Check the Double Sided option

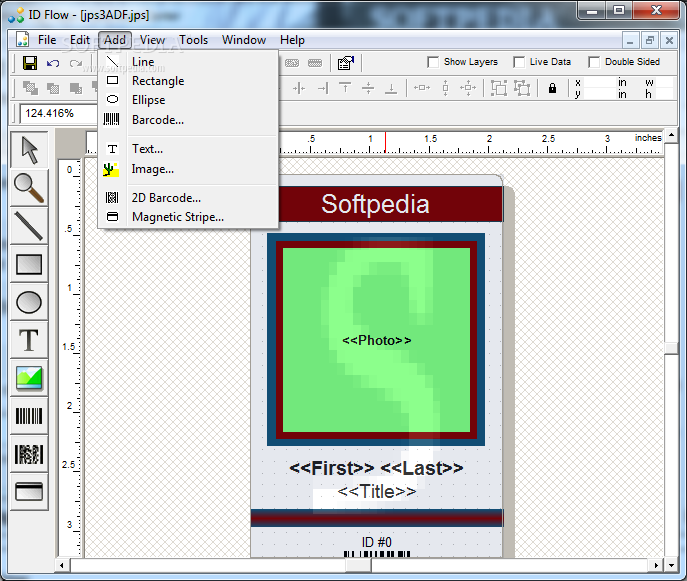594,62
